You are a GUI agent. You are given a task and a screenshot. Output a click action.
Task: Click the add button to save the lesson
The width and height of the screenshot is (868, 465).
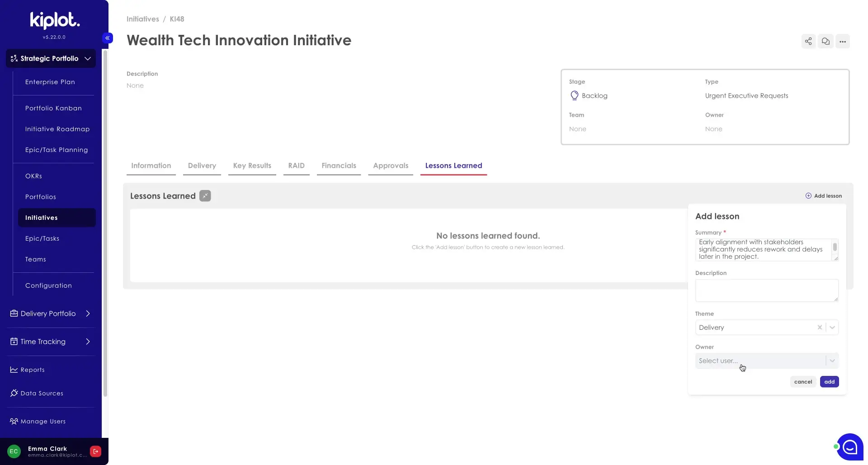[829, 381]
